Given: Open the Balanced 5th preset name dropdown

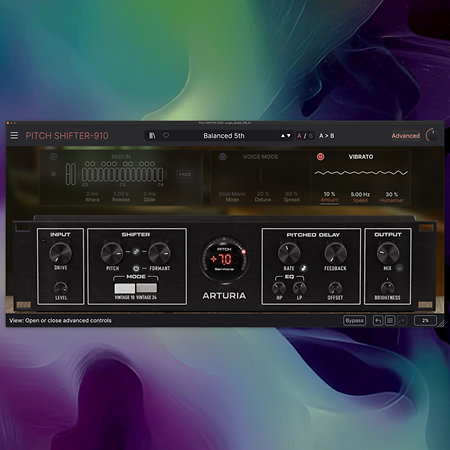Looking at the screenshot, I should 224,136.
